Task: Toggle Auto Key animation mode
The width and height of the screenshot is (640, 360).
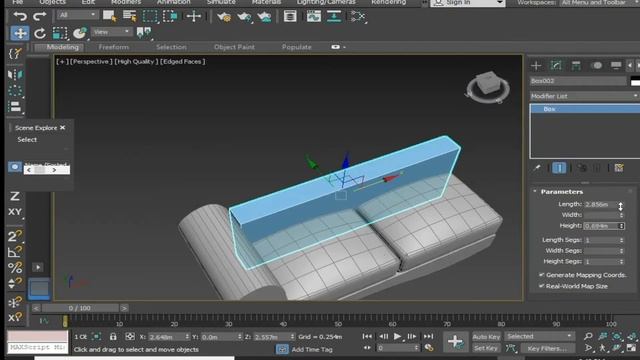Action: [486, 337]
